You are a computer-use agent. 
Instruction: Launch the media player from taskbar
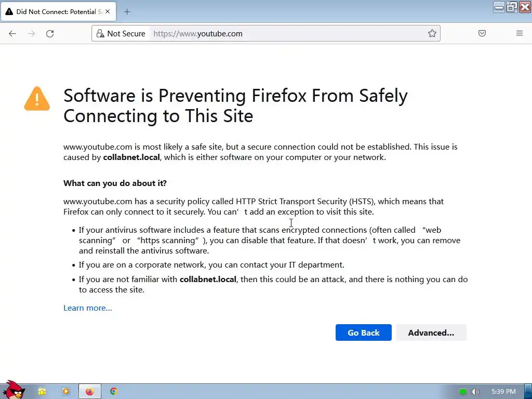pyautogui.click(x=66, y=392)
